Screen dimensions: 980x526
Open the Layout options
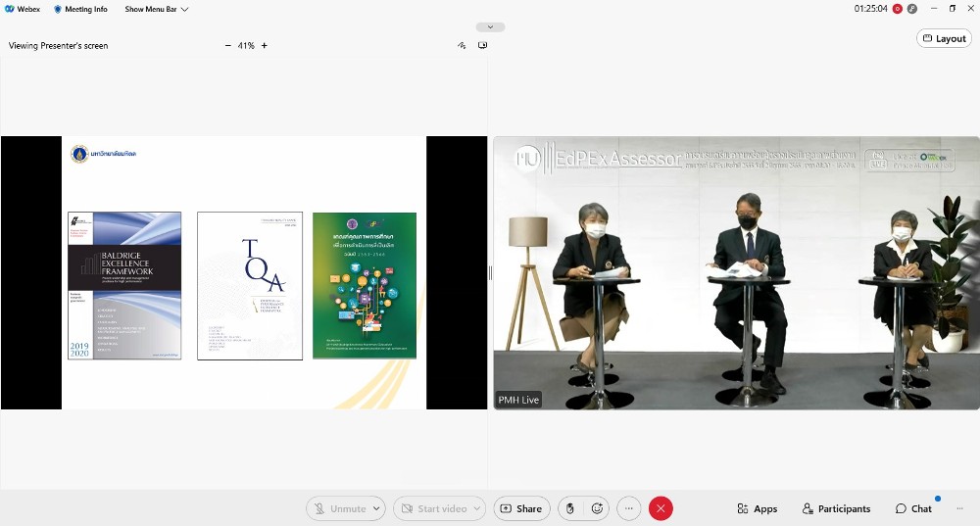(944, 38)
